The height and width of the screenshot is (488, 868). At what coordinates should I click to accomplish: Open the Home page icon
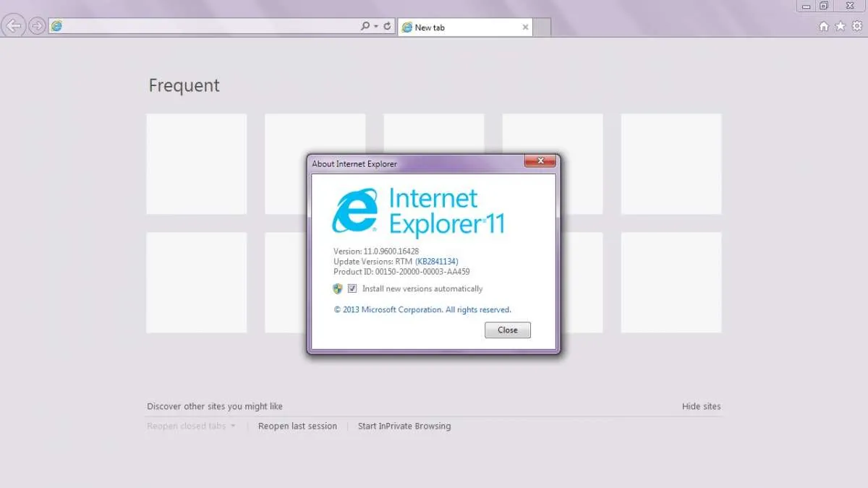coord(823,26)
